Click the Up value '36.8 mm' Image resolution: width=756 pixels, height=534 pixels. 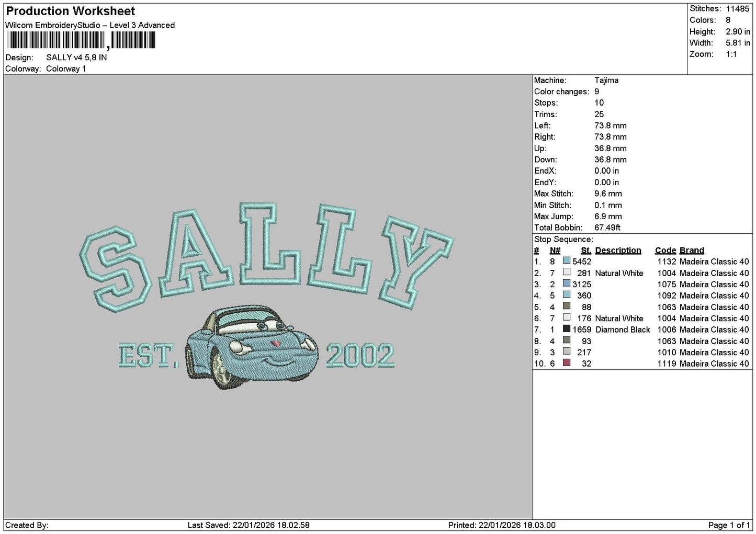(611, 149)
